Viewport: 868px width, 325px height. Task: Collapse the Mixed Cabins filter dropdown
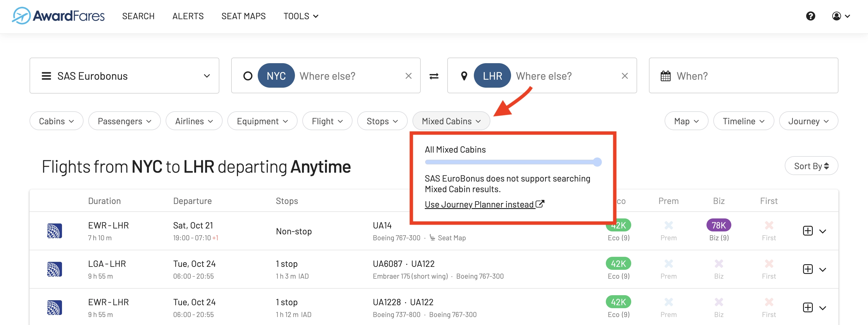(451, 121)
